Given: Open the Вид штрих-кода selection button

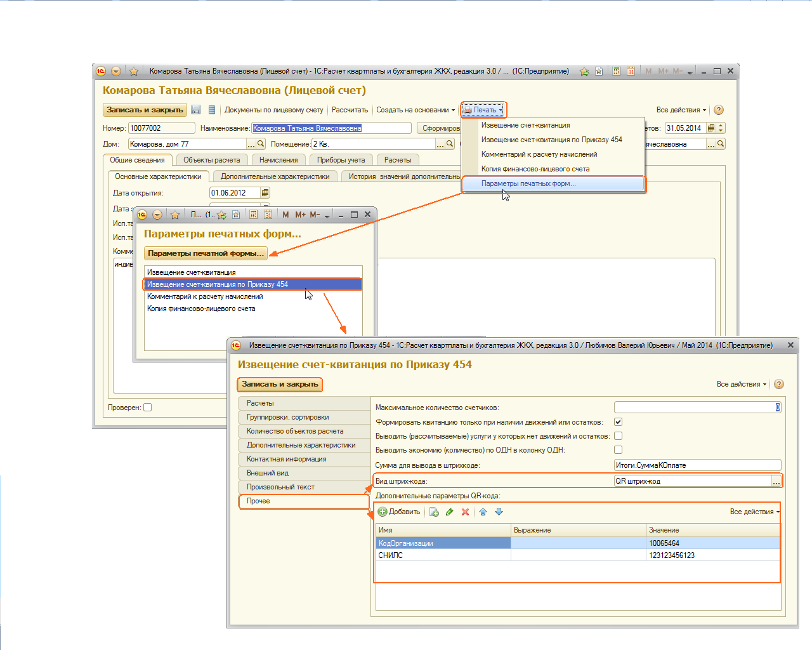Looking at the screenshot, I should (776, 481).
